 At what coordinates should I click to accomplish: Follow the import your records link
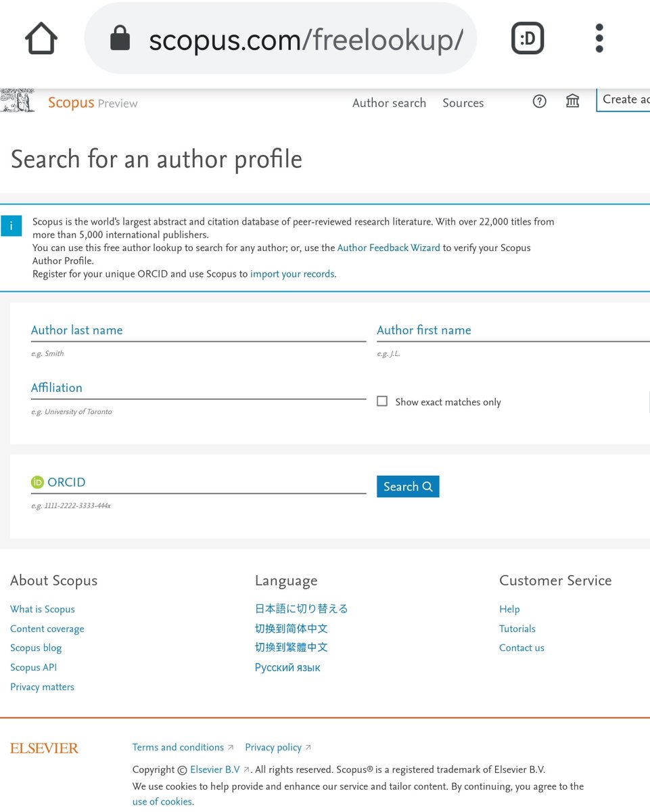click(x=292, y=274)
